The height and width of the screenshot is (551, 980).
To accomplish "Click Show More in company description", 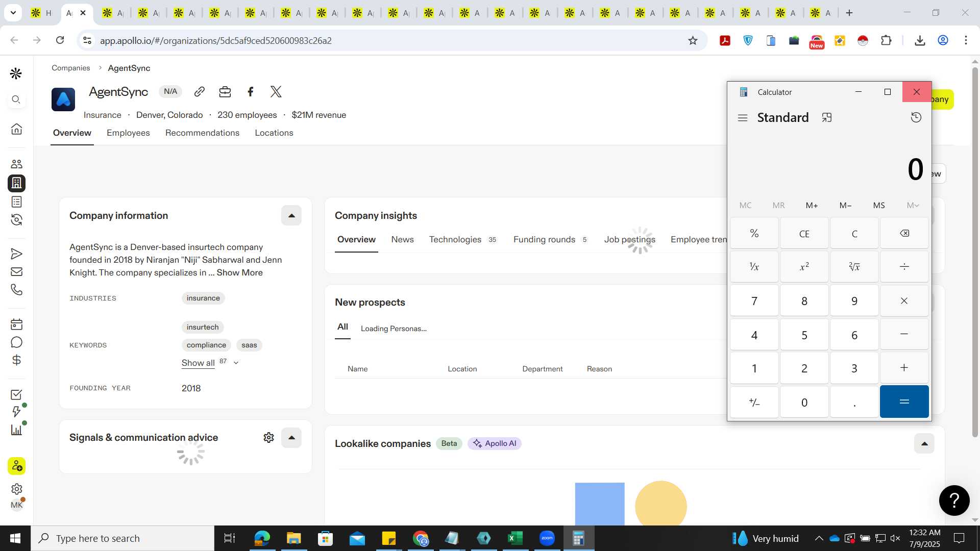I will pyautogui.click(x=240, y=272).
